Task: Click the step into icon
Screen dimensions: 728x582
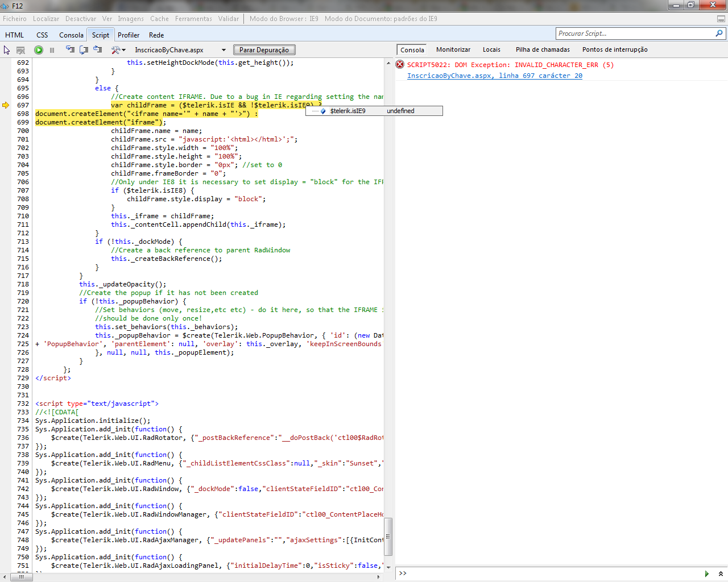Action: coord(70,50)
